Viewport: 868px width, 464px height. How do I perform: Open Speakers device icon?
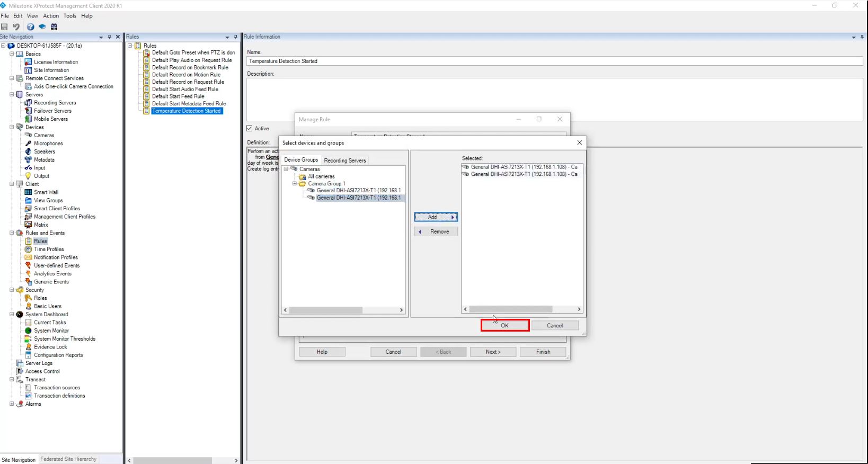point(29,151)
